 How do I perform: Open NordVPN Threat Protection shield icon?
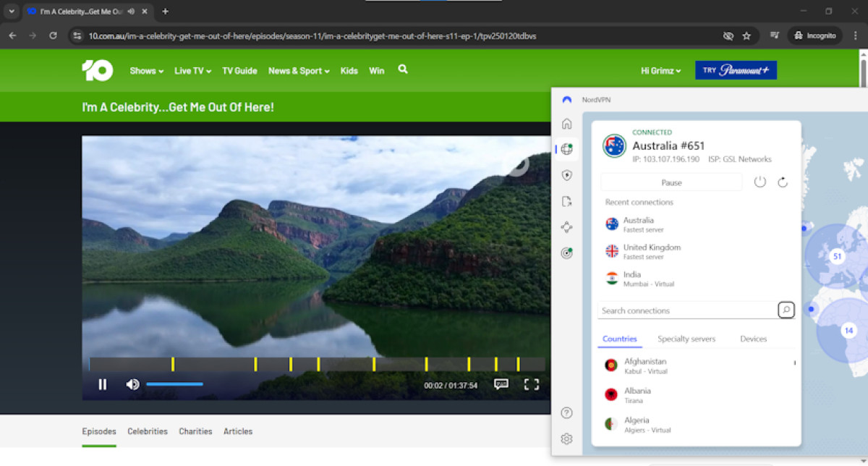(566, 175)
